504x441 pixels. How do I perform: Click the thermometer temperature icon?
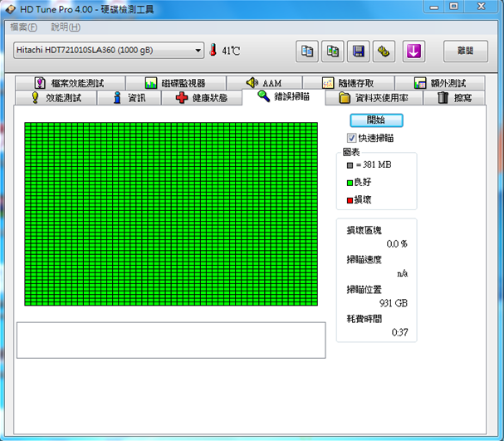(x=213, y=51)
